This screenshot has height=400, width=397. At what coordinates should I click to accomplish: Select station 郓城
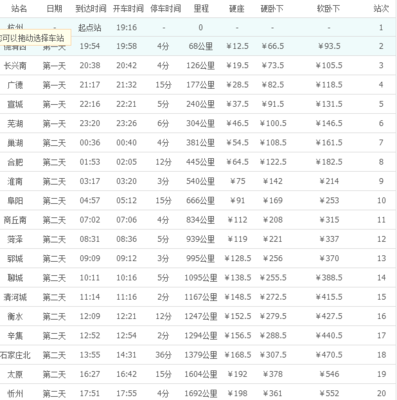tap(15, 259)
